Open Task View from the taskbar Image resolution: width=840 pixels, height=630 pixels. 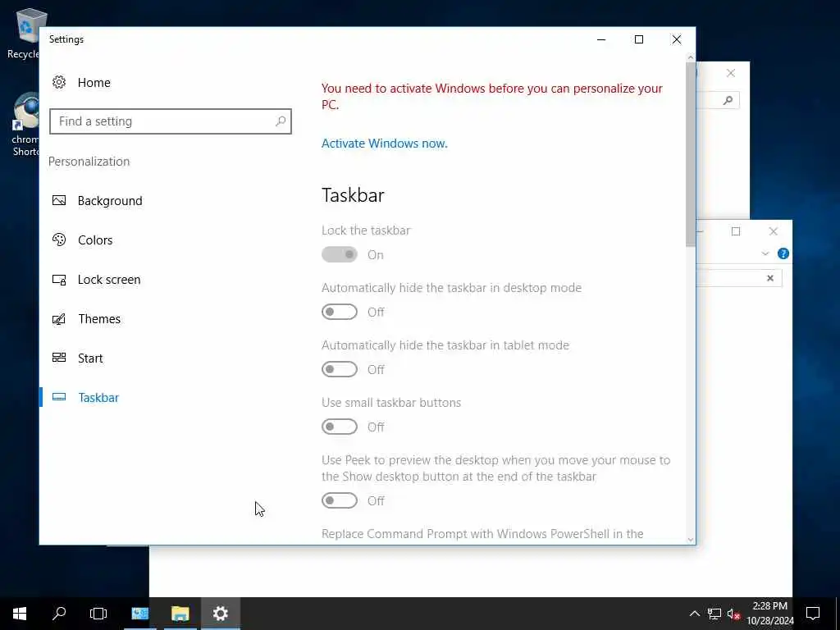tap(98, 614)
